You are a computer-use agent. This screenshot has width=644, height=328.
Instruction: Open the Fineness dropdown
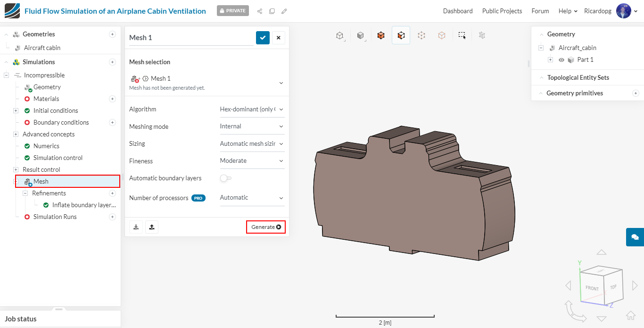pyautogui.click(x=252, y=161)
